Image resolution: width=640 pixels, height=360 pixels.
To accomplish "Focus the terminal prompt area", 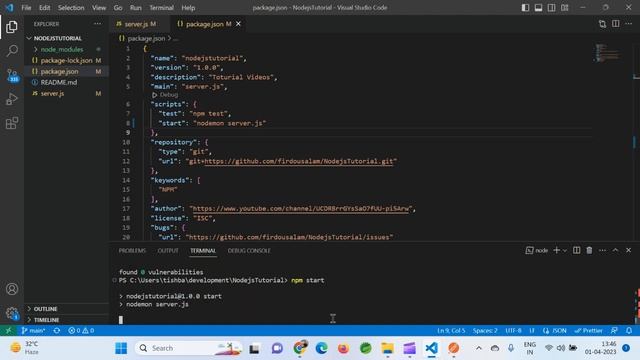I will point(120,320).
